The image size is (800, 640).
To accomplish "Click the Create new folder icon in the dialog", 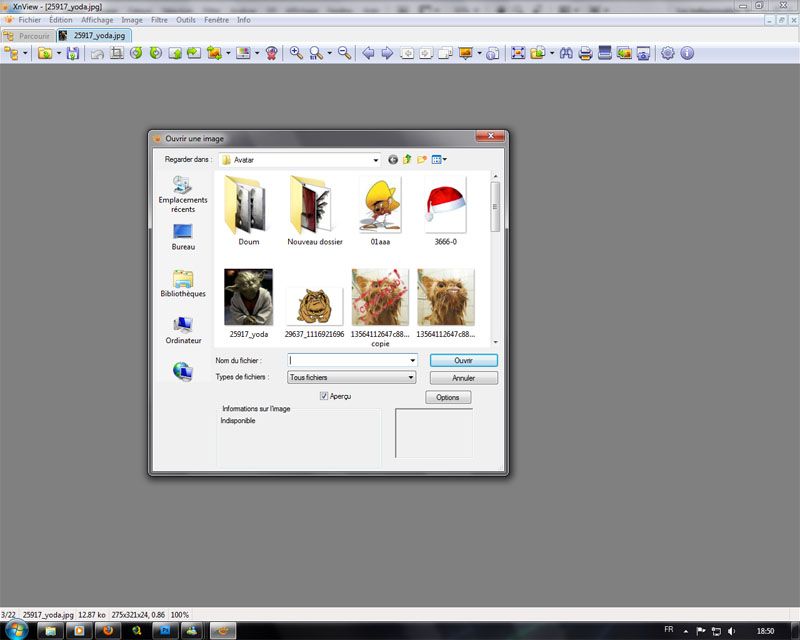I will (x=421, y=160).
